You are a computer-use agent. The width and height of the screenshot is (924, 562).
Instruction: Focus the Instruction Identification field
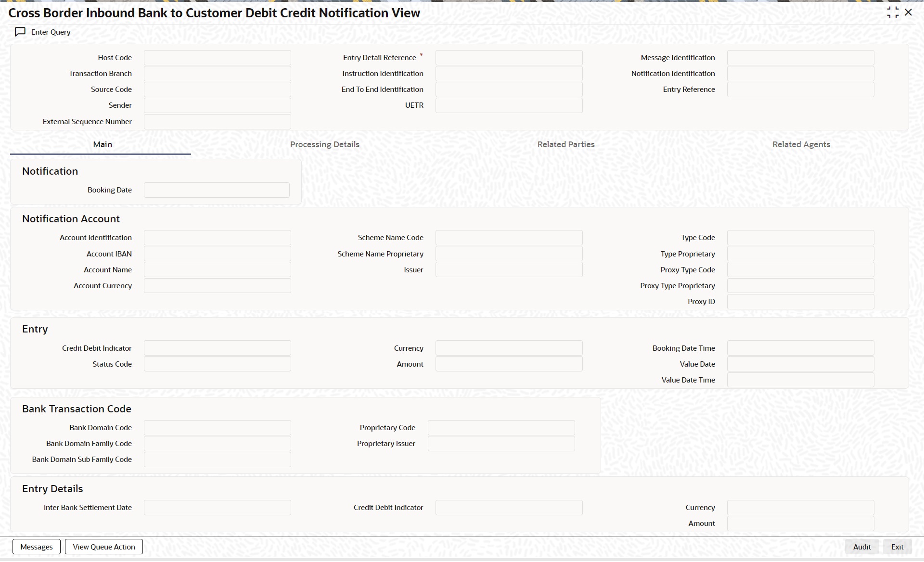pos(509,74)
